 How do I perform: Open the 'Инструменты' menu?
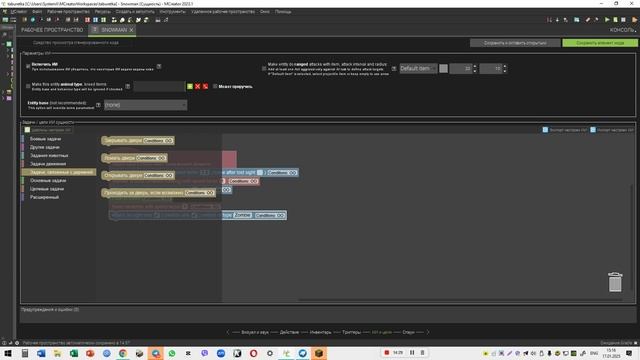[x=173, y=12]
